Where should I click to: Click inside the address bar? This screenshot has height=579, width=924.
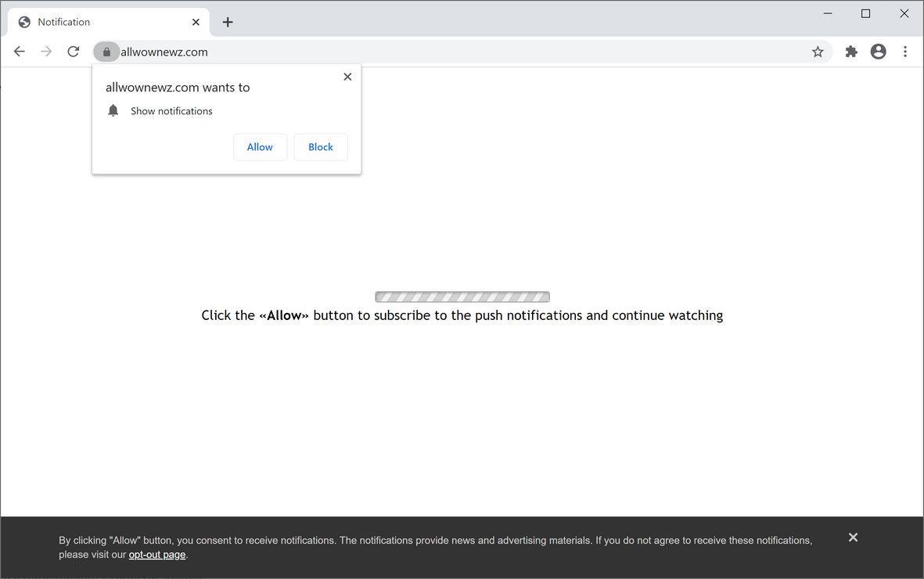pos(313,51)
